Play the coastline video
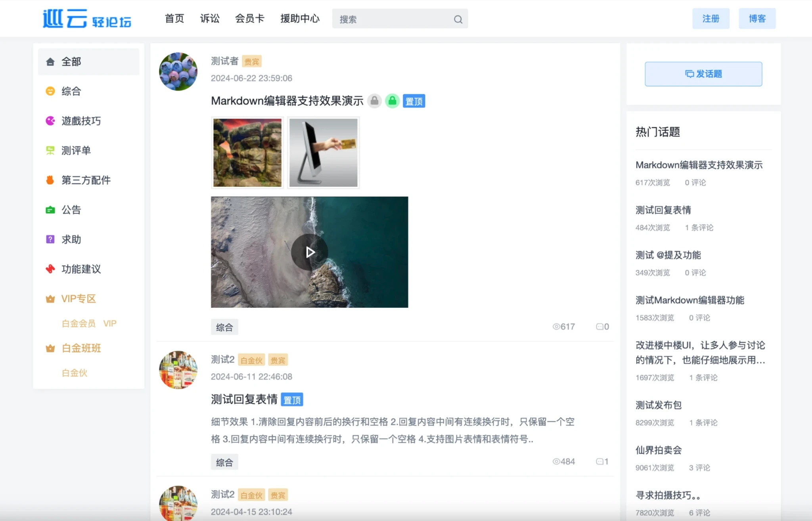The width and height of the screenshot is (812, 521). click(x=309, y=252)
